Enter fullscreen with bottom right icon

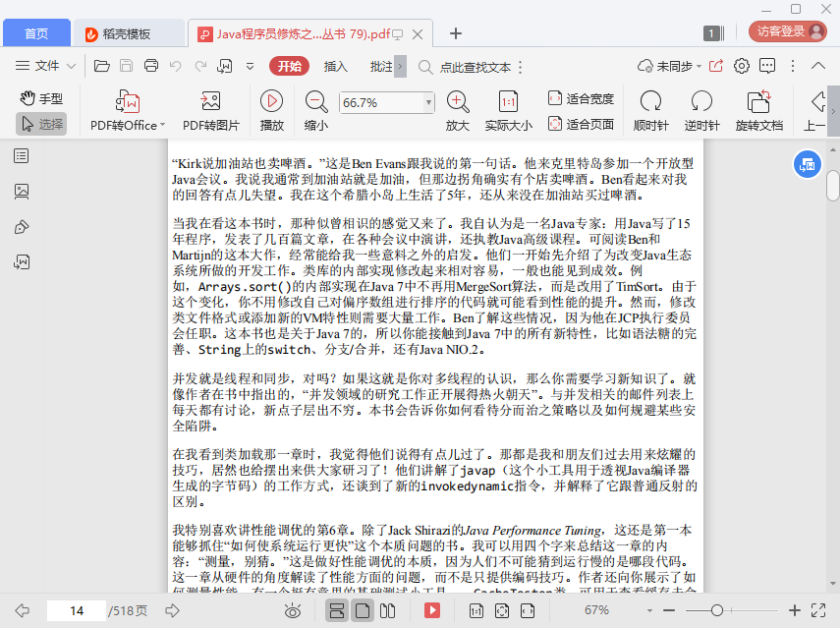(x=818, y=610)
